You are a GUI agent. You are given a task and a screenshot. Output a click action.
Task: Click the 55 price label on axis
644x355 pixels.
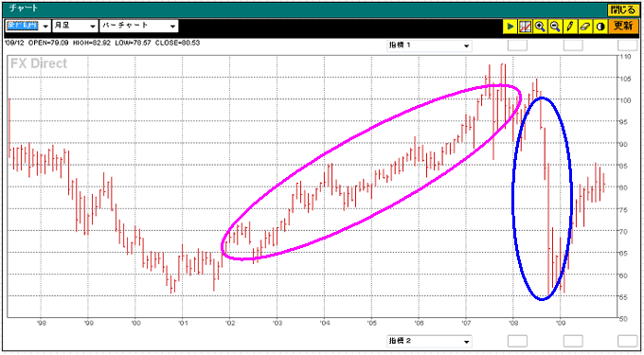624,297
